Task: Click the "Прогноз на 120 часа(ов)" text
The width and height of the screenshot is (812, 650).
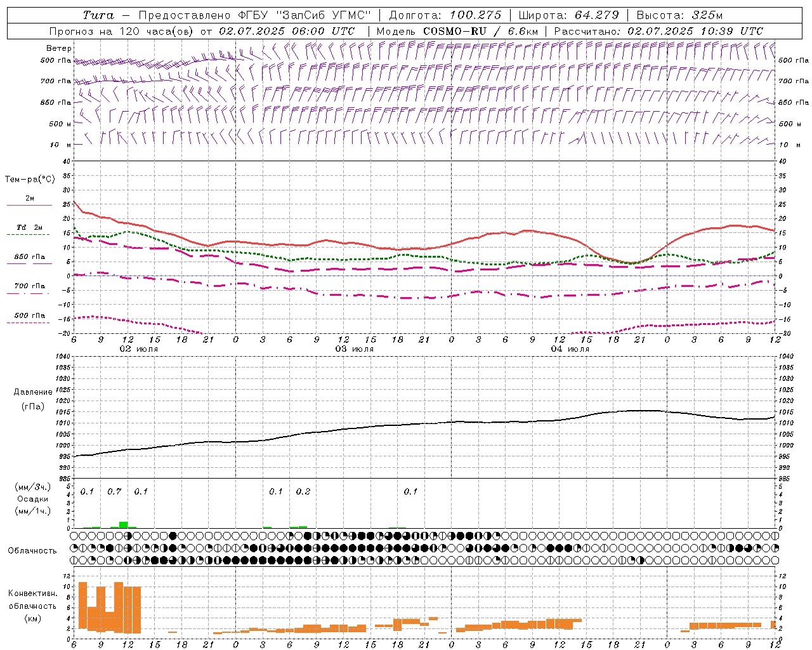Action: coord(122,31)
